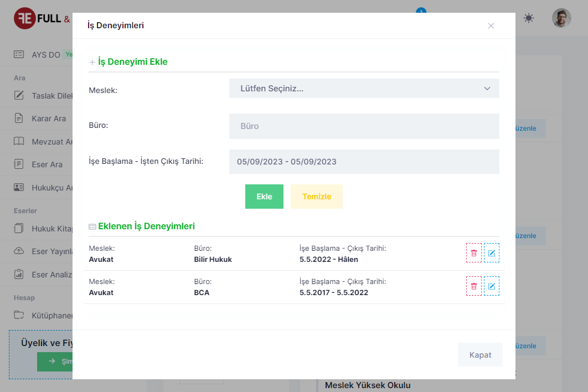Viewport: 588px width, 392px height.
Task: Select Eser Ara in sidebar
Action: point(47,164)
